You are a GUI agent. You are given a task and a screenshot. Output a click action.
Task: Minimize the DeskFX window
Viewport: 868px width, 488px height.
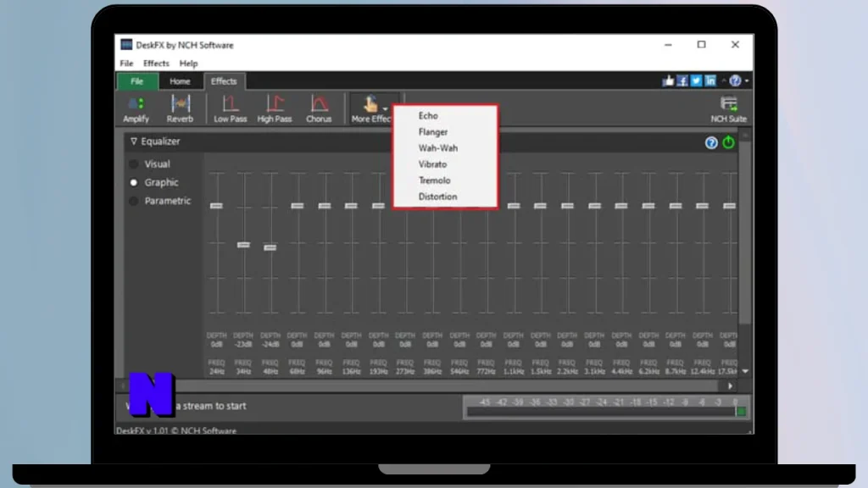[668, 45]
